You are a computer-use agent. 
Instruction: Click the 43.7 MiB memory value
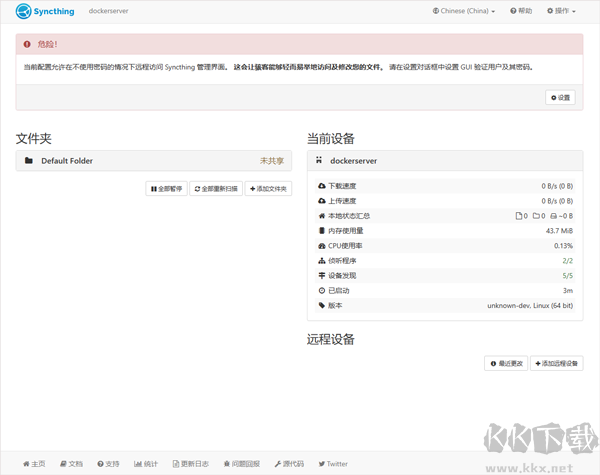[559, 231]
